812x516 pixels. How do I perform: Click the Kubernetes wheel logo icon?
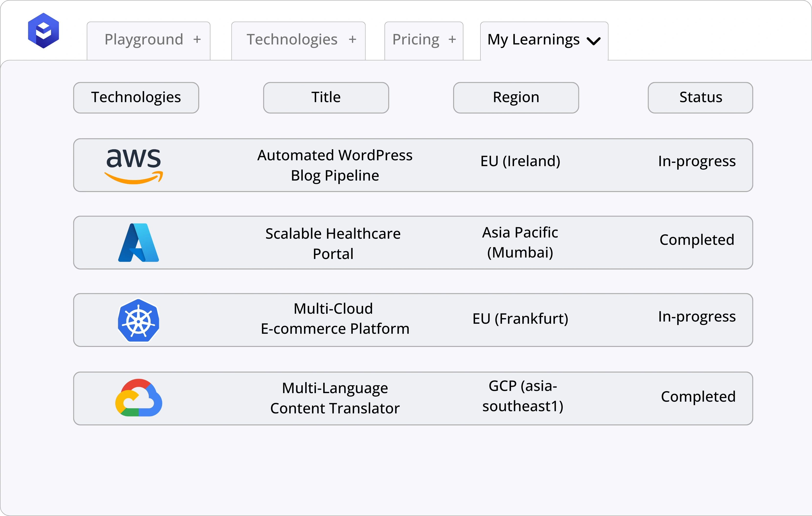click(x=138, y=320)
